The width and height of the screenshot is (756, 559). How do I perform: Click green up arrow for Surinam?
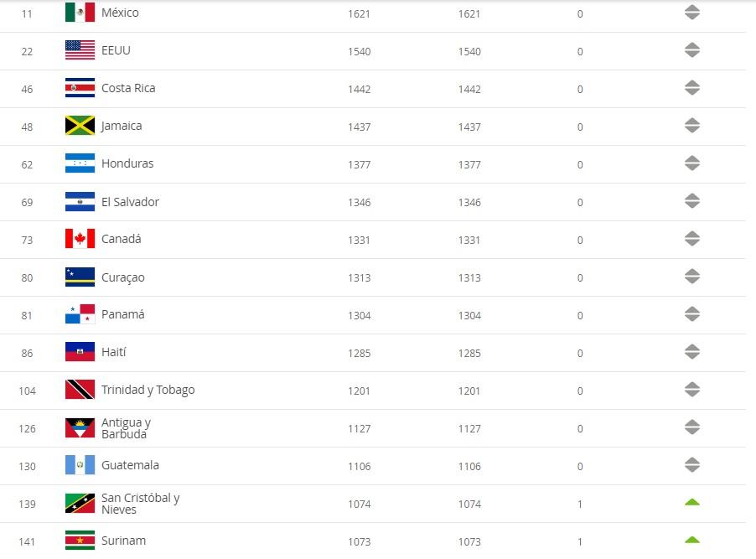[691, 540]
